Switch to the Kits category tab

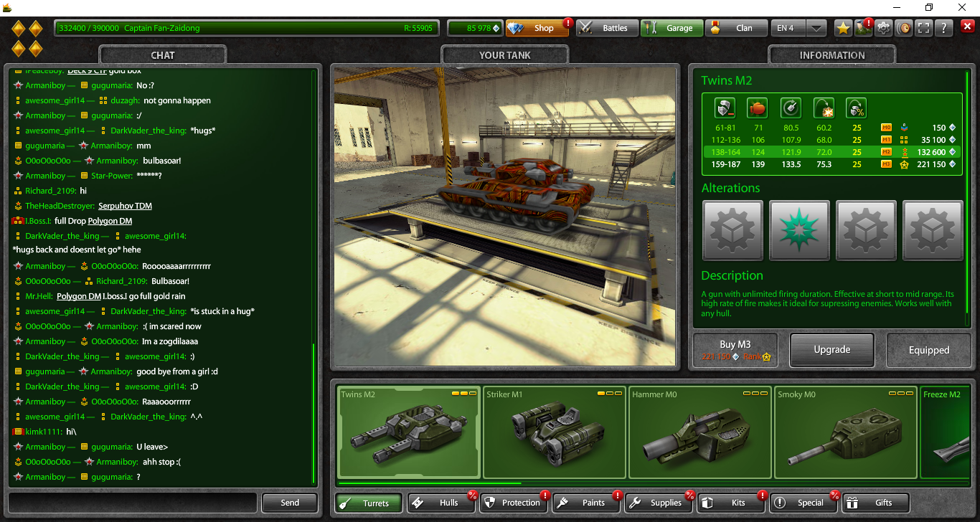click(731, 503)
